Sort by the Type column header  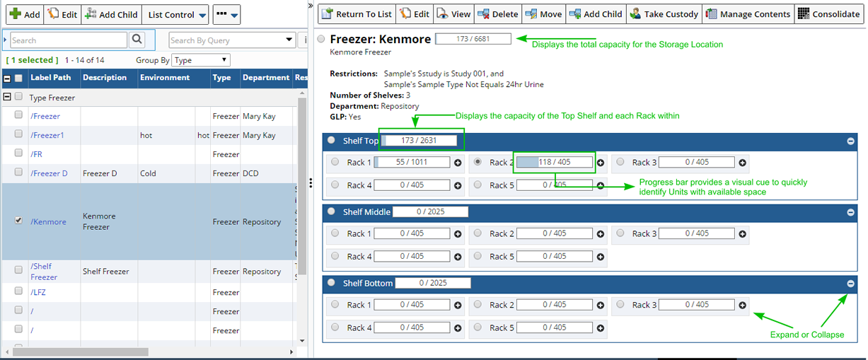coord(222,78)
